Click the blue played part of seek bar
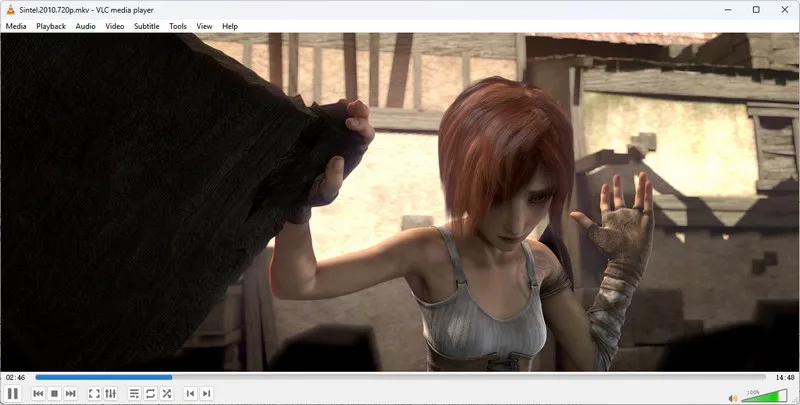Screen dimensions: 800x405 click(104, 377)
